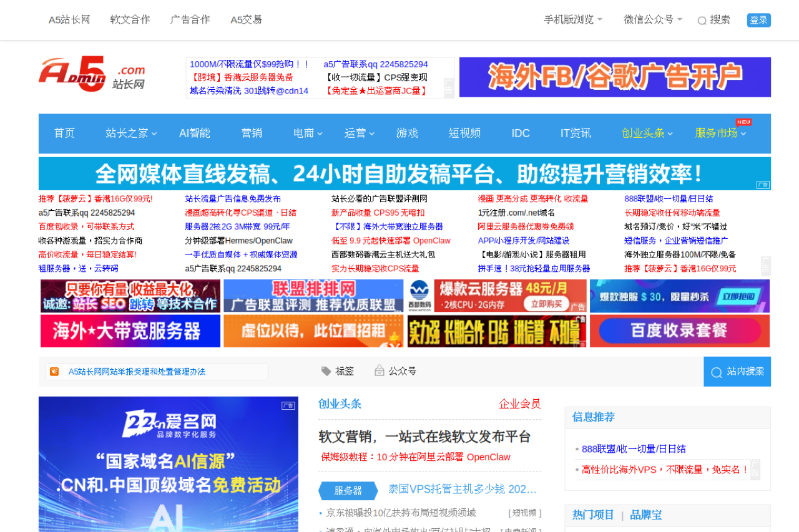Image resolution: width=799 pixels, height=532 pixels.
Task: Open 软文营销，一站式在线软文发布平台 headline
Action: pos(424,437)
